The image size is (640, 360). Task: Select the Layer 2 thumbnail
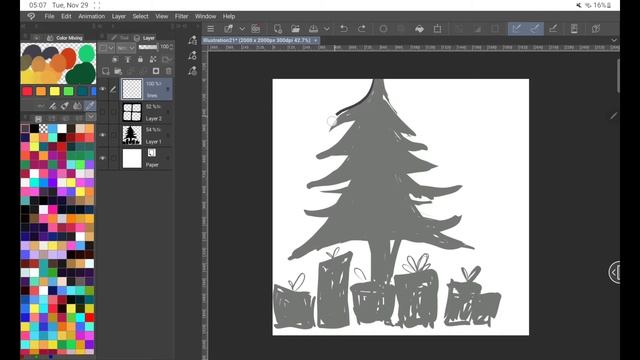click(x=132, y=112)
